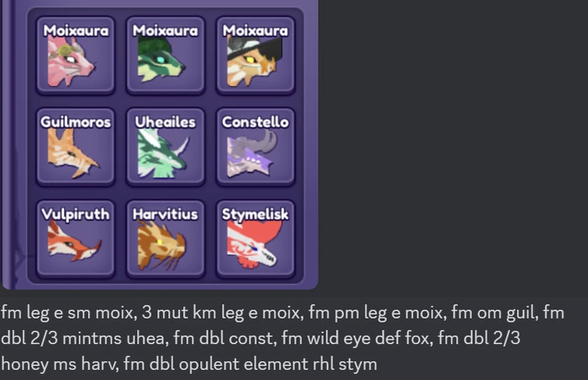The image size is (588, 380).
Task: Click the Constello name label
Action: tap(255, 122)
